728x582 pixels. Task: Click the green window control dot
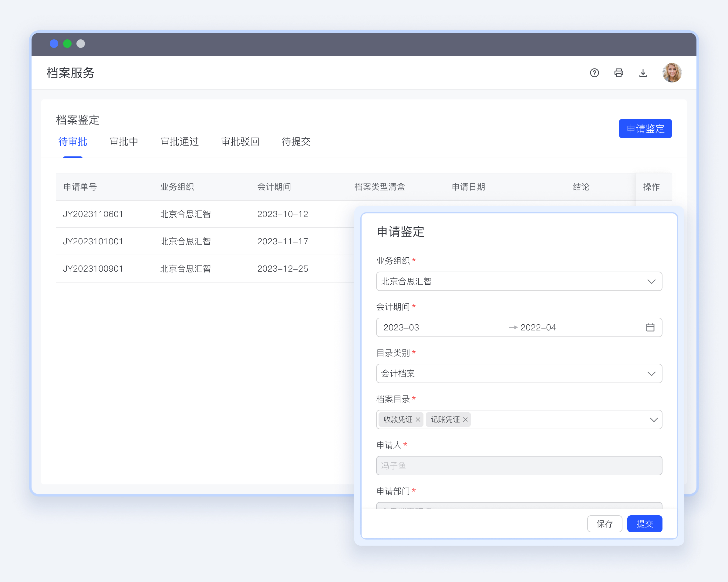point(67,44)
